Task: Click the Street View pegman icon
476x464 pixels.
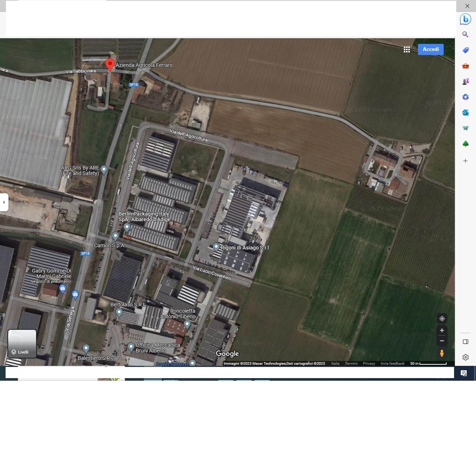Action: pyautogui.click(x=442, y=353)
